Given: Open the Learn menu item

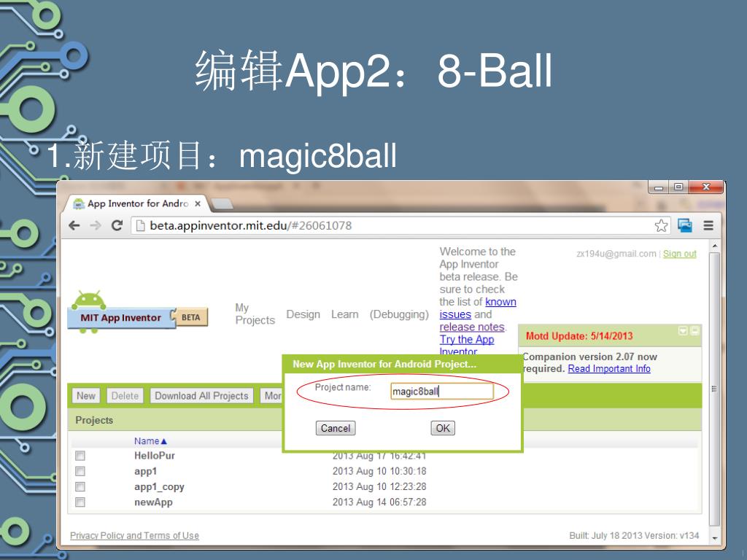Looking at the screenshot, I should [x=344, y=314].
